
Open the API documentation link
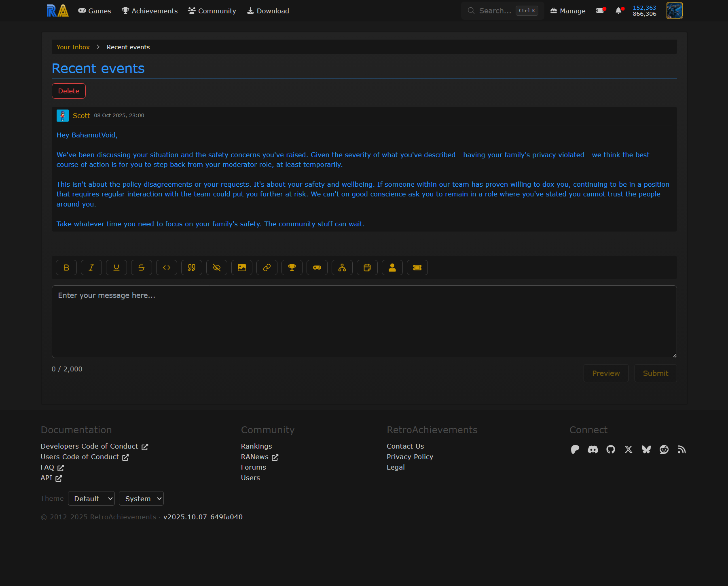51,478
